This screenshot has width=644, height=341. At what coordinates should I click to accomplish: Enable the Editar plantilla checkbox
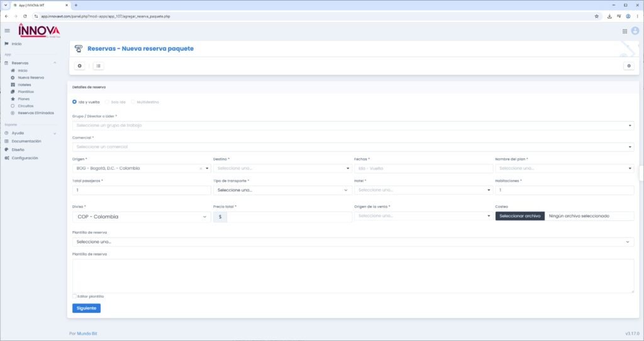(74, 296)
